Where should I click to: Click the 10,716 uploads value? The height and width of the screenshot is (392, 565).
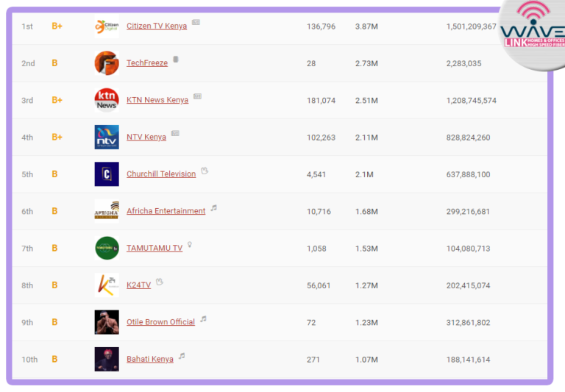319,212
